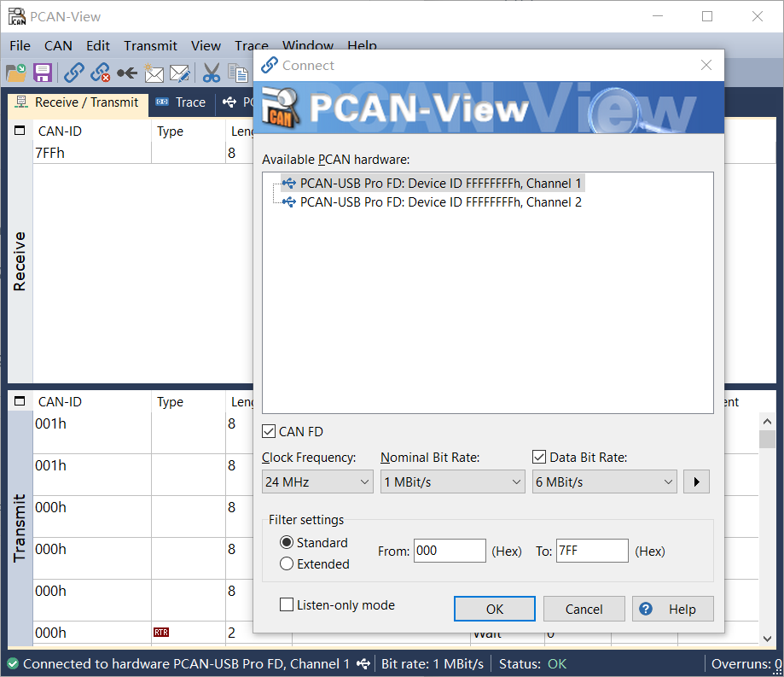The image size is (784, 677).
Task: Uncheck the CAN FD checkbox
Action: [x=269, y=431]
